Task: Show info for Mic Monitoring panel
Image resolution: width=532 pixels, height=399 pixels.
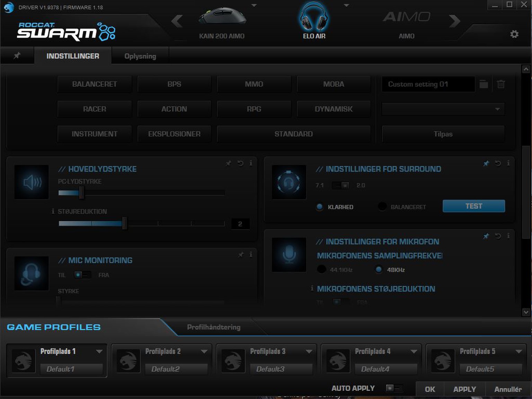Action: tap(251, 255)
